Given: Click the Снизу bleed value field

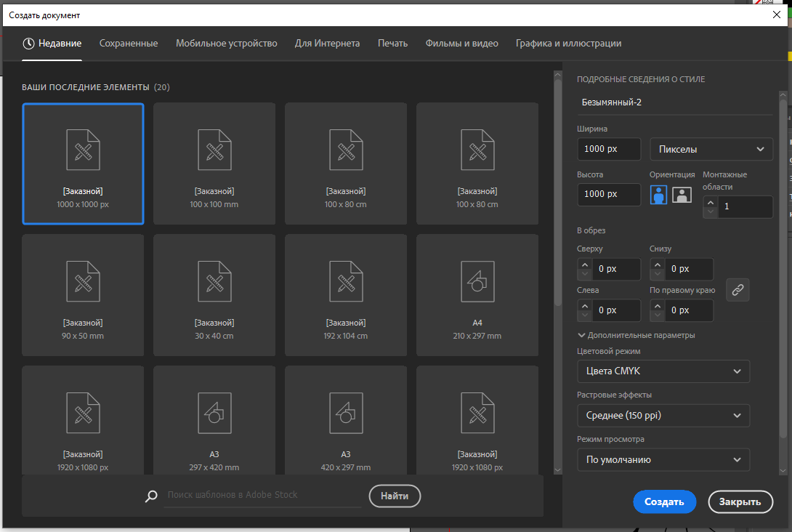Looking at the screenshot, I should click(688, 269).
